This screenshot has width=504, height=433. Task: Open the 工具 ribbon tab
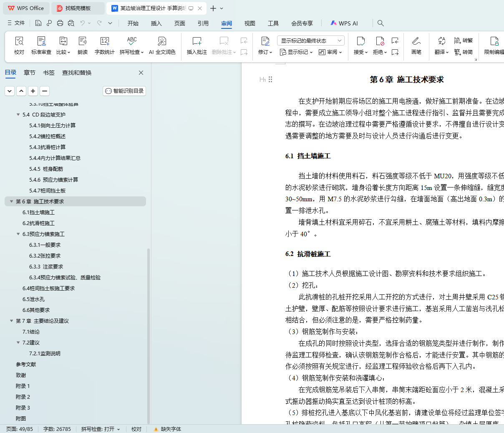tap(273, 23)
